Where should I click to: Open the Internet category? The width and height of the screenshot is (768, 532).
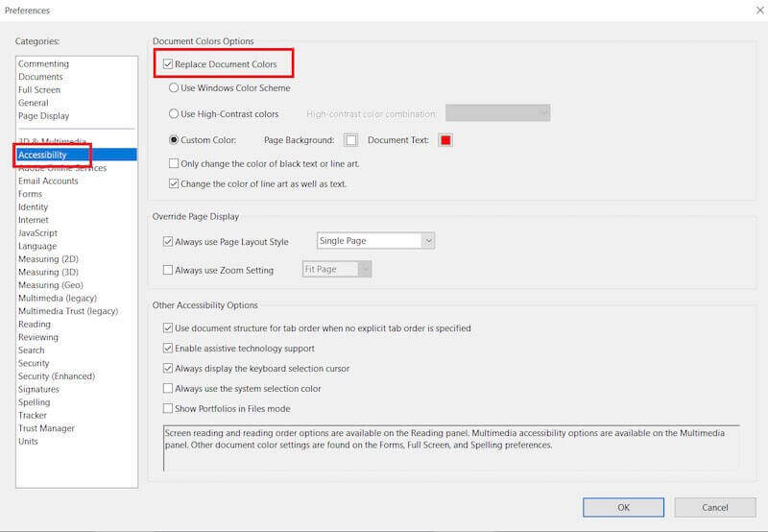tap(34, 220)
